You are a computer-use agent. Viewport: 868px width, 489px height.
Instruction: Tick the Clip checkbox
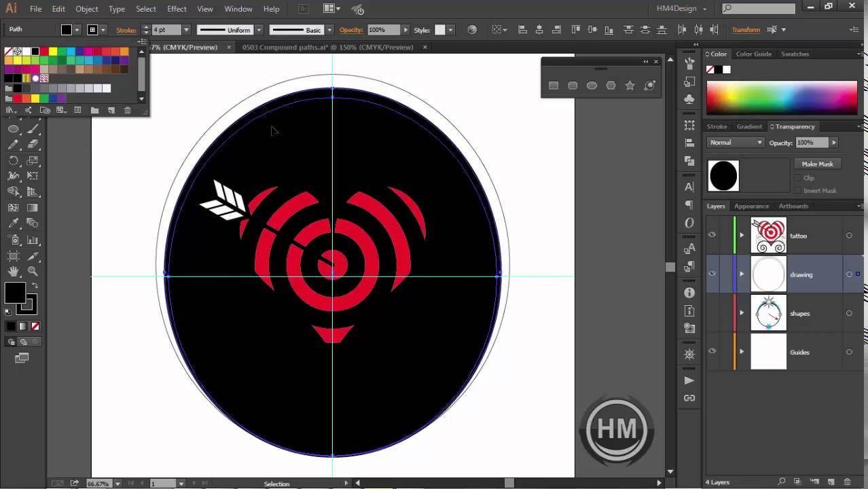(x=797, y=178)
